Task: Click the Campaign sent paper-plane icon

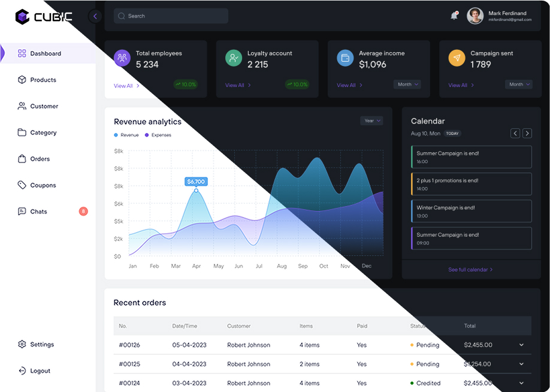Action: tap(457, 58)
